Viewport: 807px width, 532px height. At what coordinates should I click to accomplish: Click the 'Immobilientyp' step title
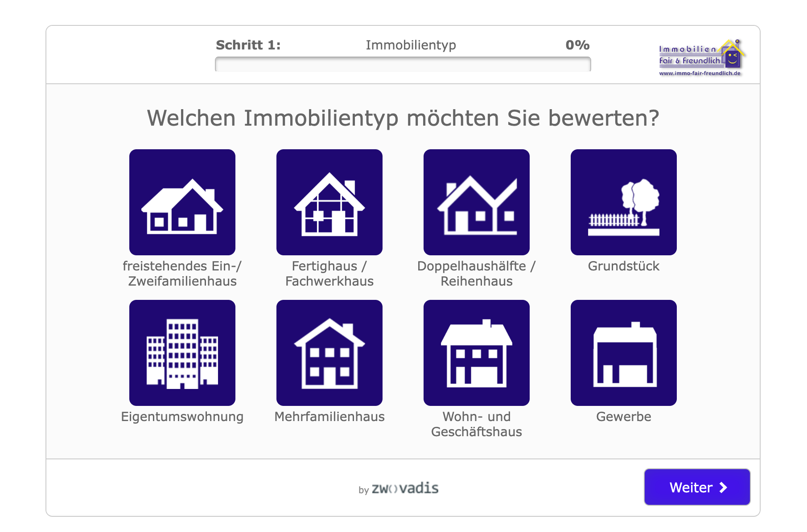point(411,45)
